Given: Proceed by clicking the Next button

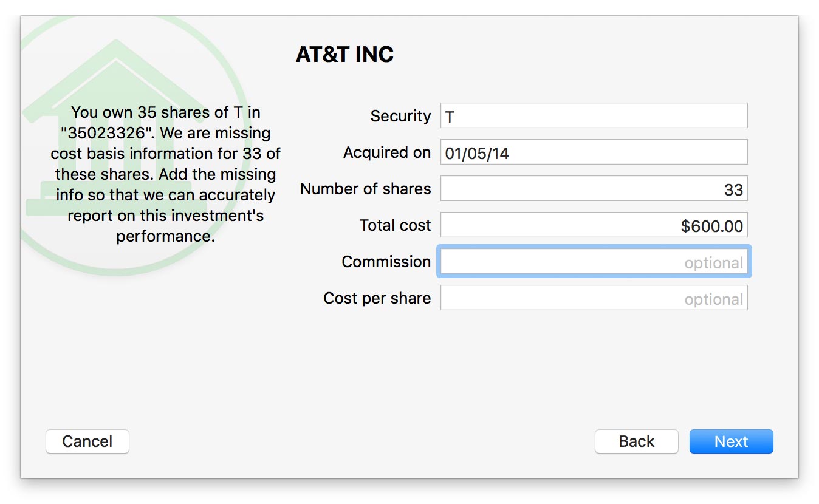Looking at the screenshot, I should (730, 441).
